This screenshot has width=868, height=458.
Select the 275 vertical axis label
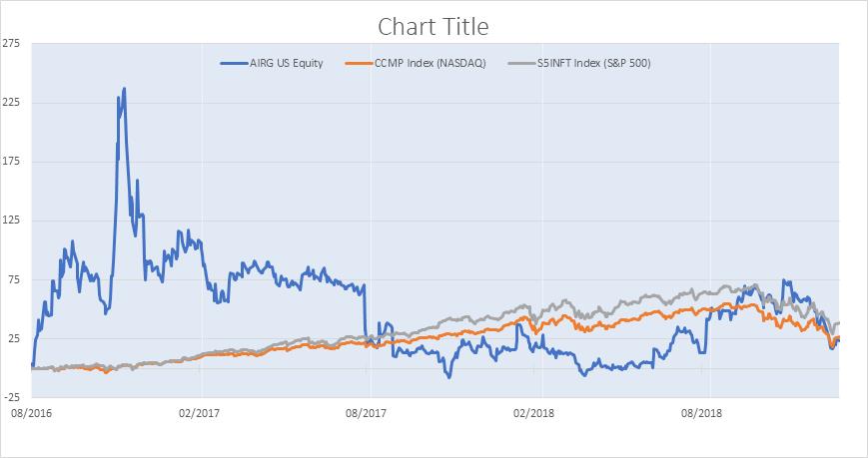pyautogui.click(x=14, y=43)
